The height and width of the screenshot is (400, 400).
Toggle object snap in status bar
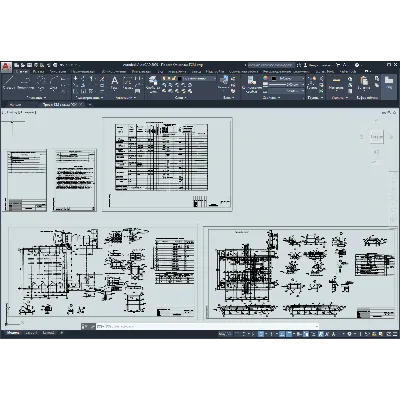(x=288, y=334)
